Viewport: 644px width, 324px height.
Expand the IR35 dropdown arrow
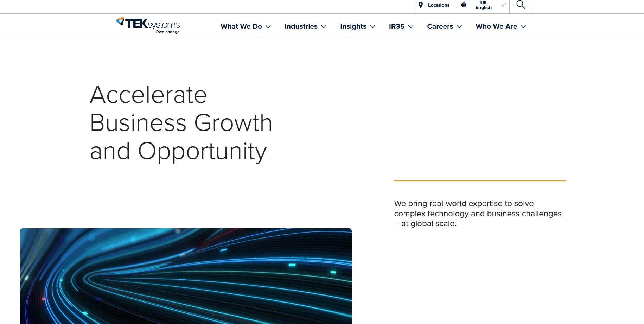coord(411,27)
